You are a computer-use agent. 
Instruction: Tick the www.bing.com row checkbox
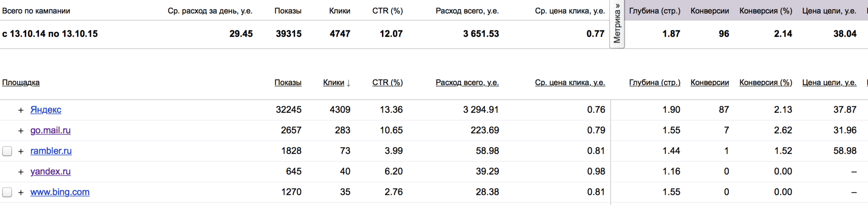7,192
